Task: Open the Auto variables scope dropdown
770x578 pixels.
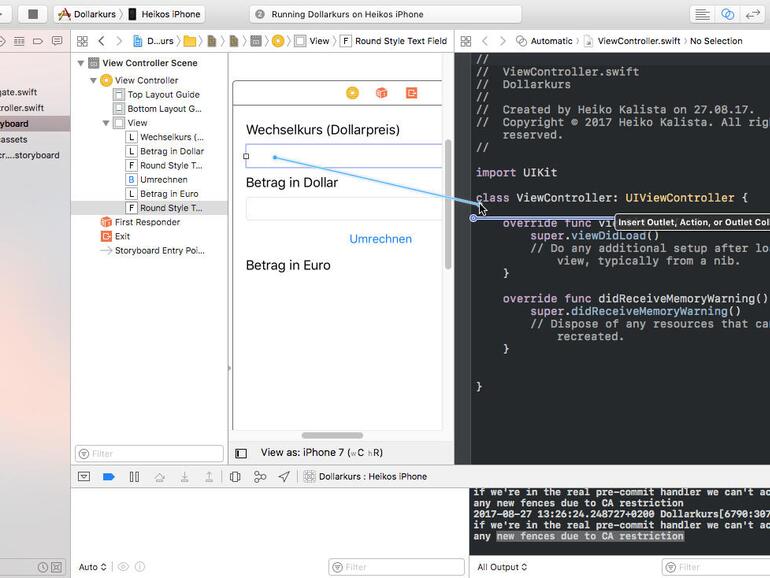Action: click(x=93, y=567)
